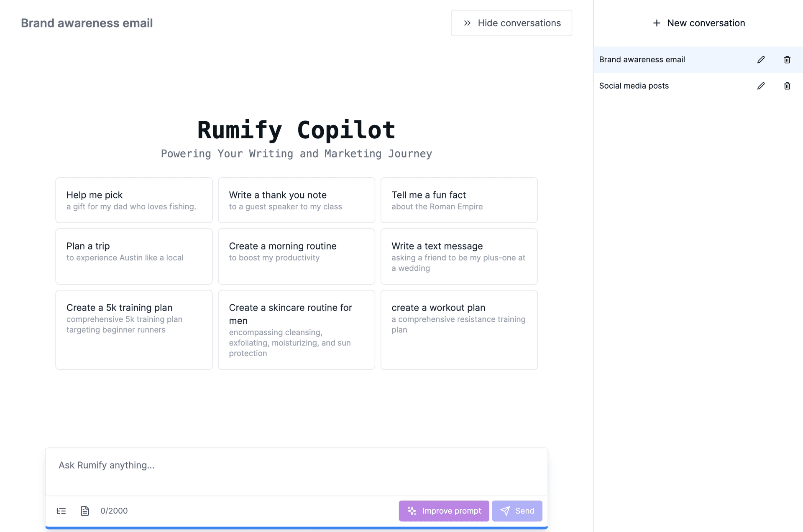The image size is (803, 532).
Task: Click the document icon beside character counter
Action: (x=85, y=511)
